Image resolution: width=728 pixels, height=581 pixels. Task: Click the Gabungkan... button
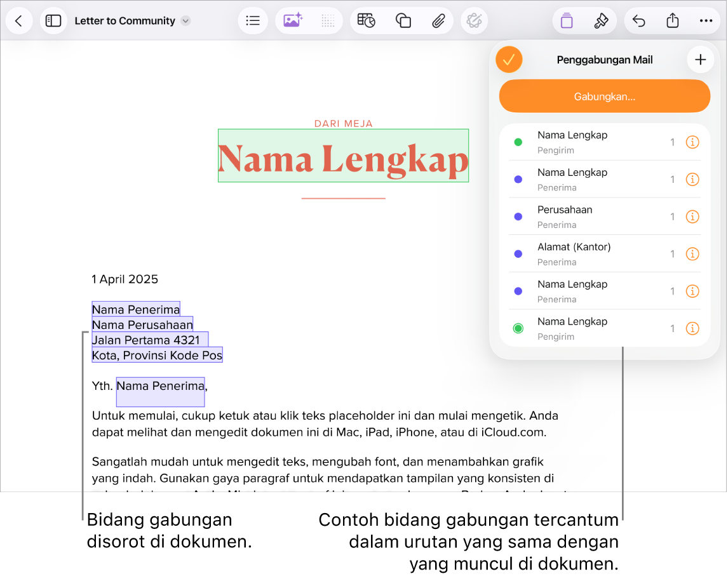point(605,96)
